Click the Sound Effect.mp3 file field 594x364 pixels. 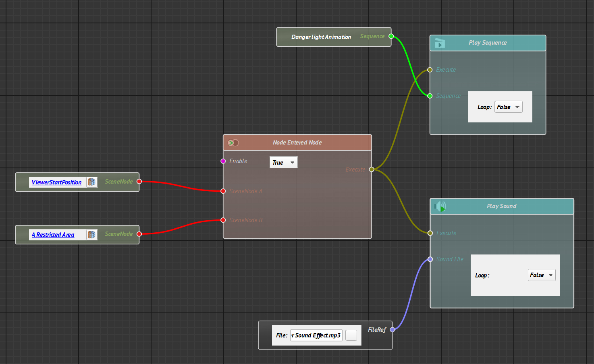316,335
